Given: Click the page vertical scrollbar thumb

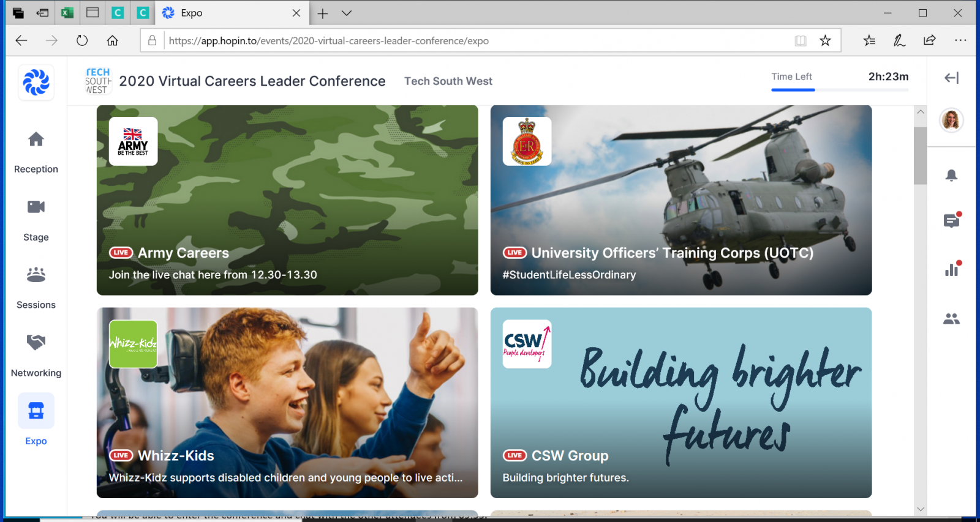Looking at the screenshot, I should pos(920,155).
